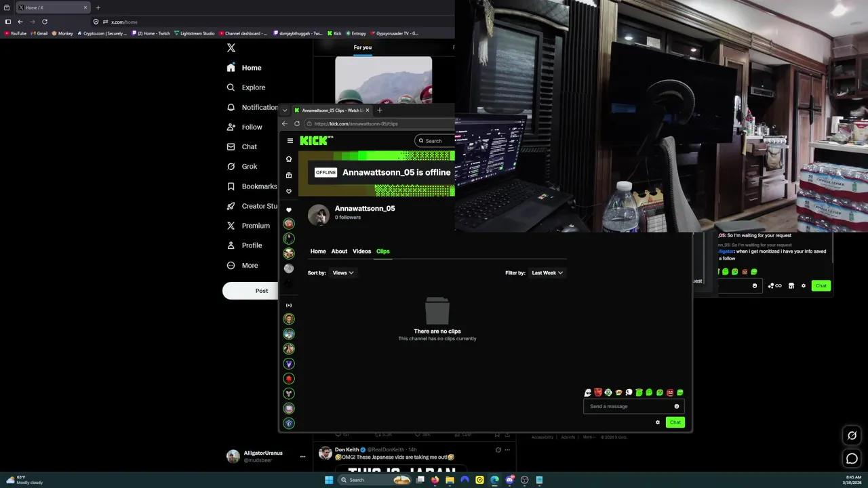This screenshot has height=488, width=868.
Task: Click the Kick search box
Action: 435,140
